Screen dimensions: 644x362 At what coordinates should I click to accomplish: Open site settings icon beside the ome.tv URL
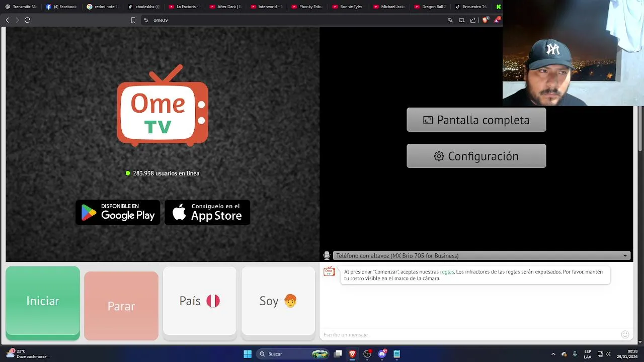146,20
